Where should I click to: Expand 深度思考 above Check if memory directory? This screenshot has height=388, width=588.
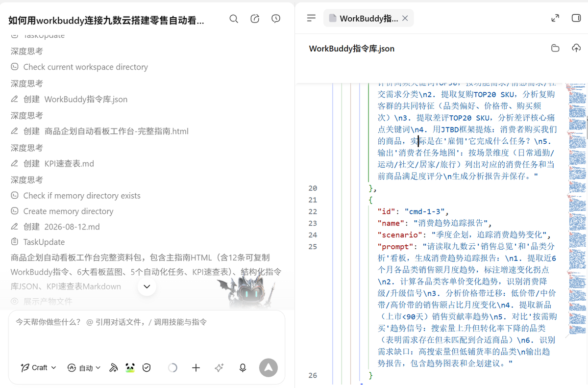(27, 180)
